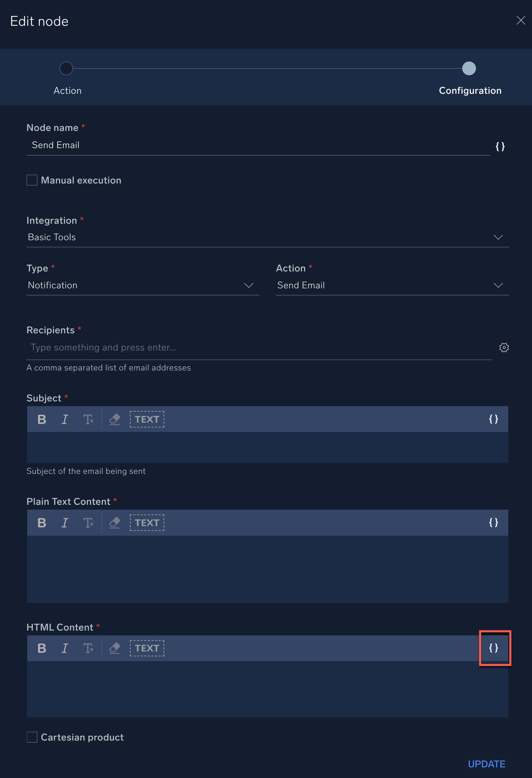
Task: Check the Cartesian product checkbox
Action: pos(32,737)
